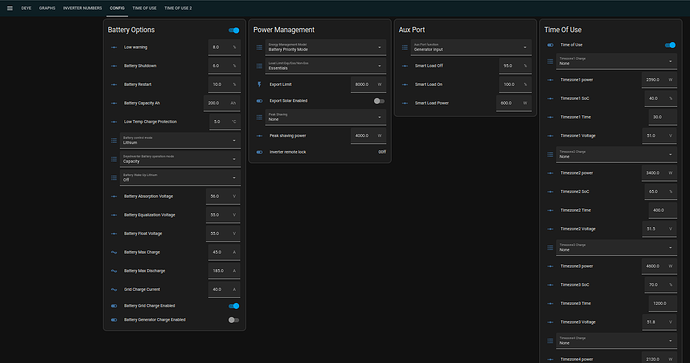The height and width of the screenshot is (363, 690).
Task: Edit the Battery Shutdown percentage field
Action: [224, 66]
